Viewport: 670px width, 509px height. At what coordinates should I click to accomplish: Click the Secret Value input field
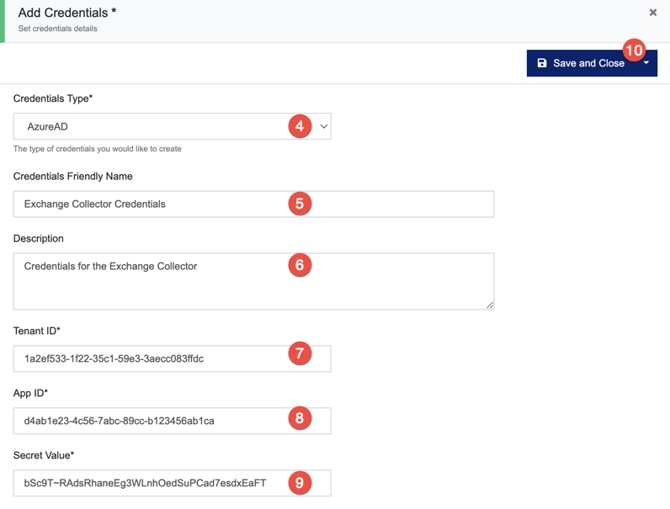[172, 483]
